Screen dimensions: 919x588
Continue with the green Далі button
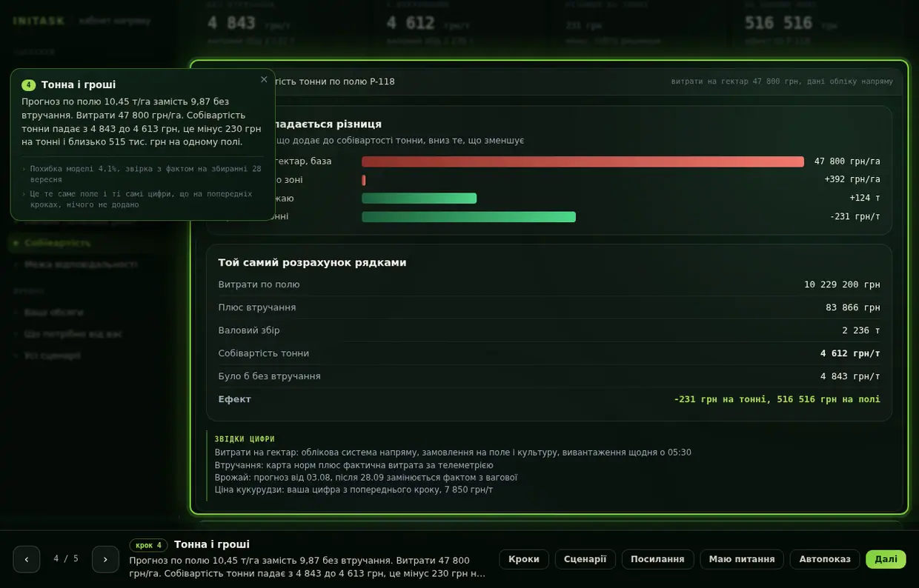tap(886, 559)
